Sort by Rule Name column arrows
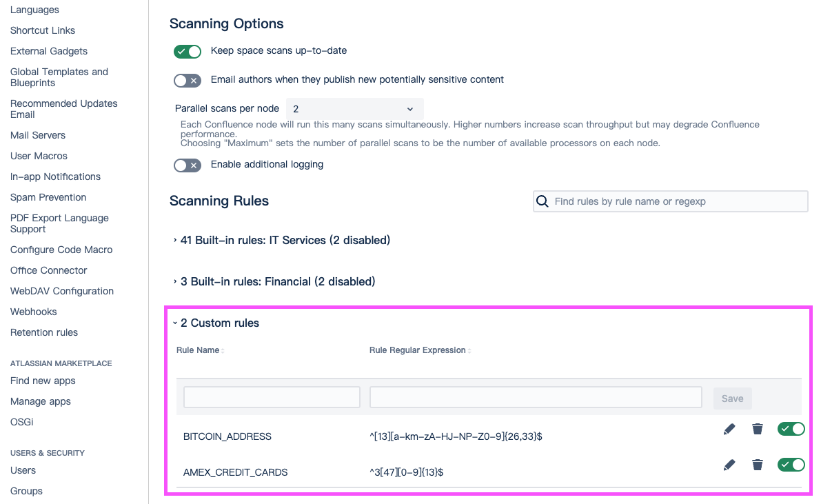This screenshot has width=821, height=504. (x=223, y=351)
